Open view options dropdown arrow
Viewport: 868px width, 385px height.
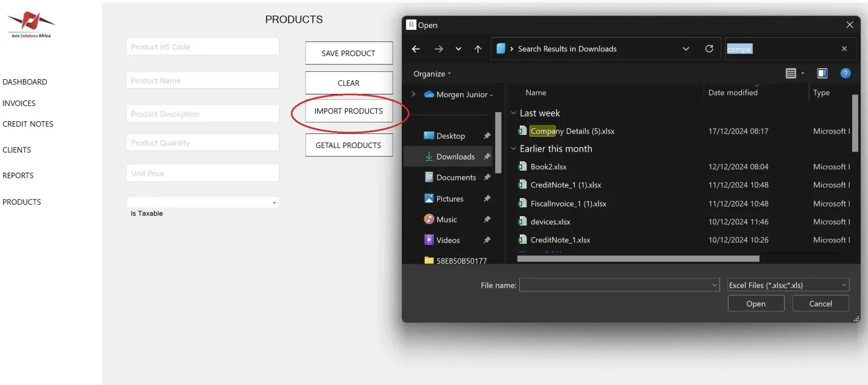pyautogui.click(x=803, y=74)
